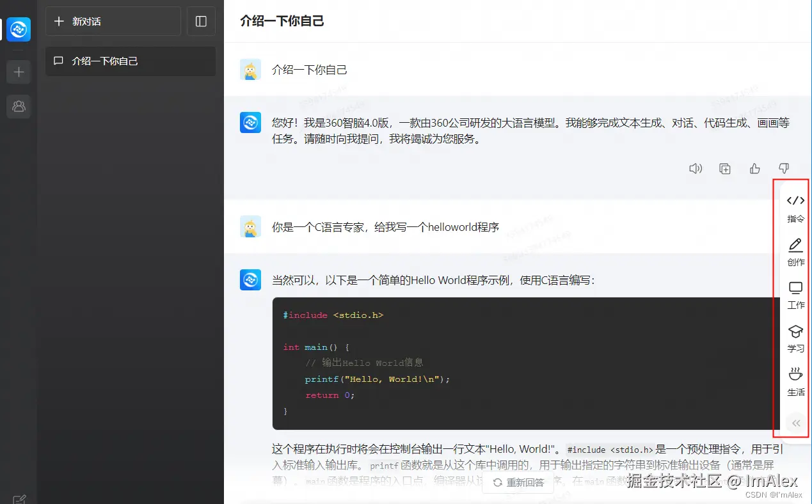812x504 pixels.
Task: Click the 360智脑 logo
Action: coord(19,29)
